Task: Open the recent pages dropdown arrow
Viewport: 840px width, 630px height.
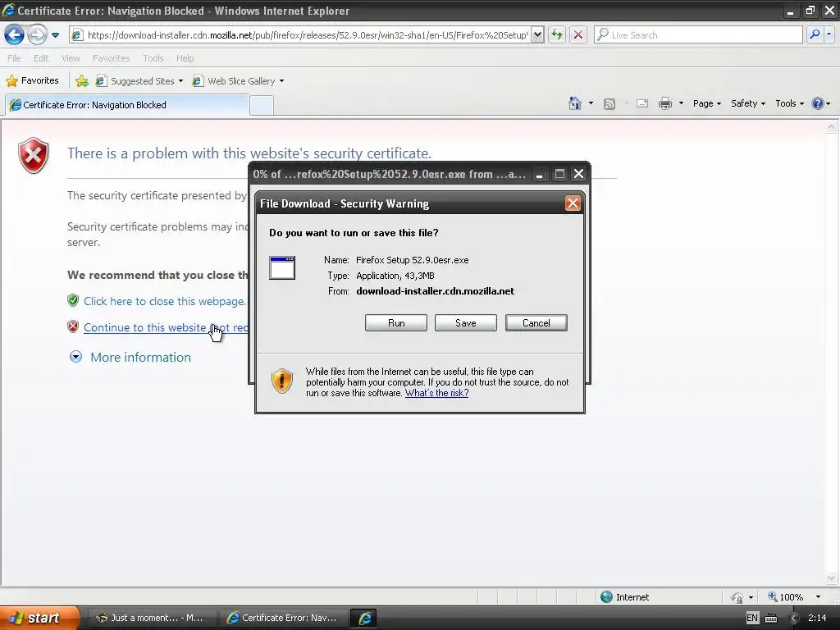Action: [x=55, y=35]
